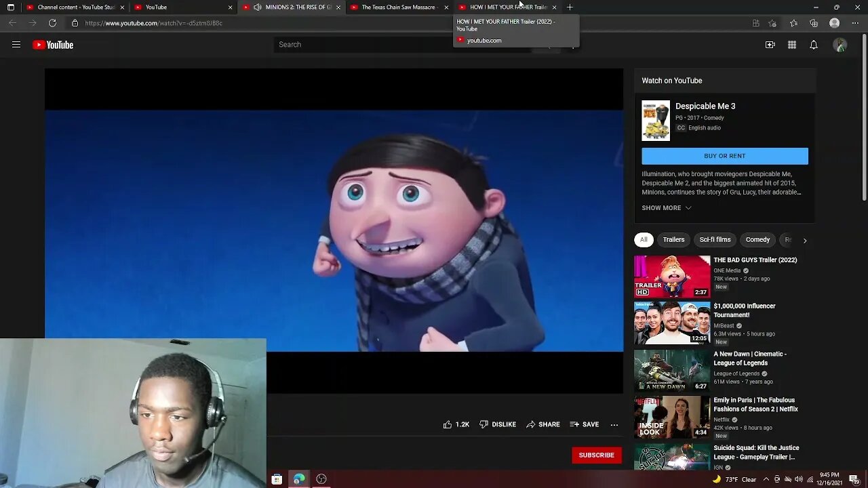The image size is (868, 488).
Task: Open the taskbar clock showing 9:45 PM
Action: click(829, 479)
